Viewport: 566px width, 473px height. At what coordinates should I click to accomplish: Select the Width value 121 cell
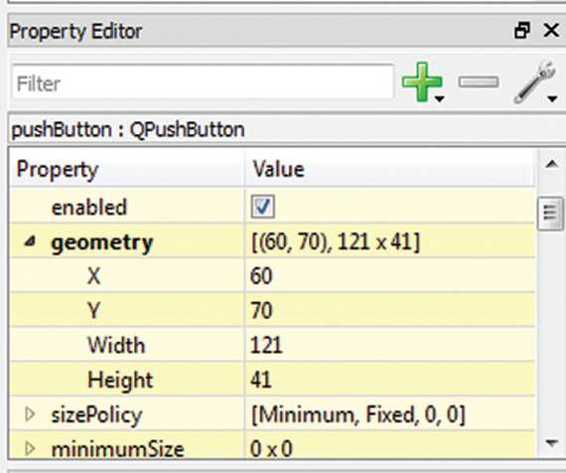(x=390, y=344)
